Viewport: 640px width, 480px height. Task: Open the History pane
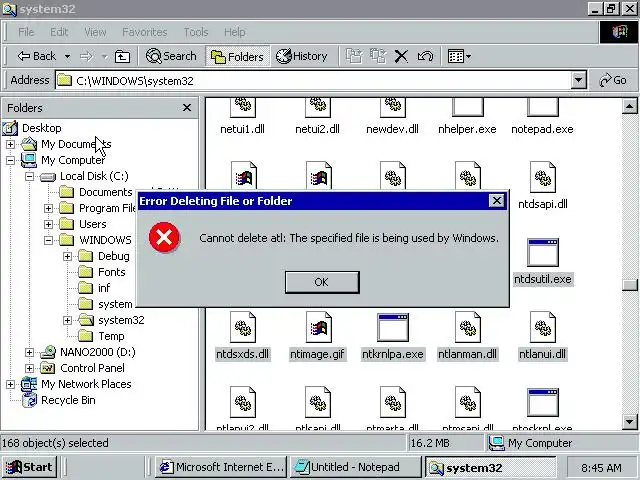pos(302,56)
